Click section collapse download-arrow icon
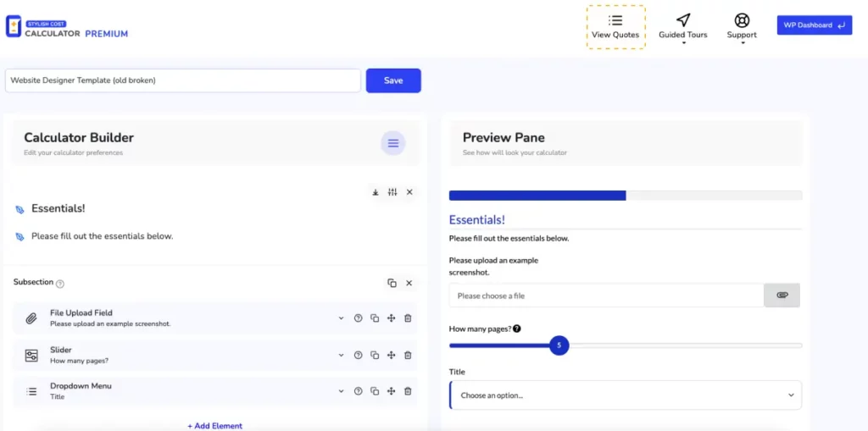868x431 pixels. [376, 192]
